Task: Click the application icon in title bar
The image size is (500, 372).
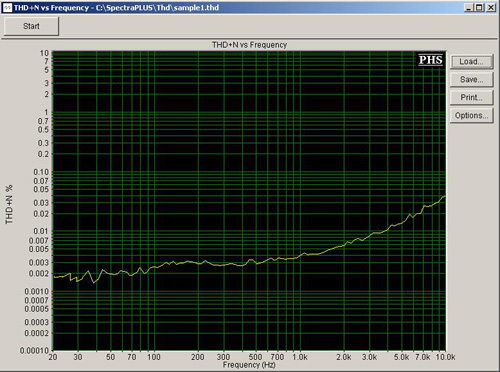Action: 7,7
